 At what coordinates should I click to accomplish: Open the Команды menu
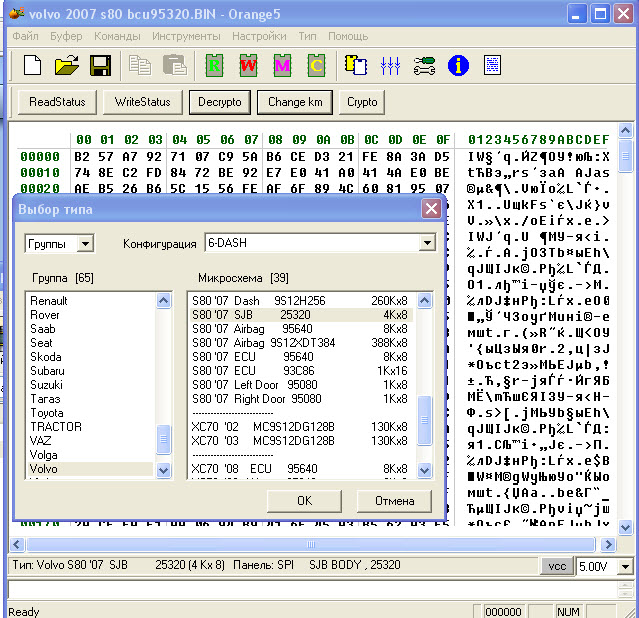[117, 36]
